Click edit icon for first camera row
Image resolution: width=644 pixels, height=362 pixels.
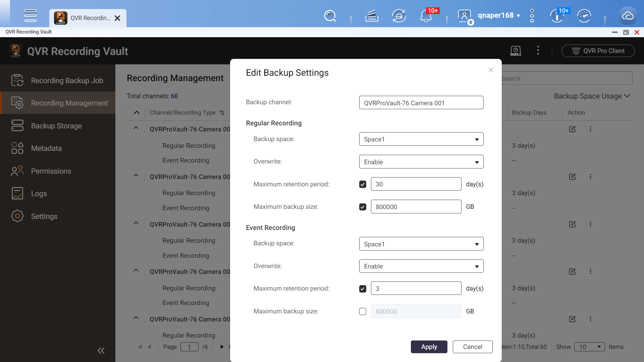tap(572, 129)
